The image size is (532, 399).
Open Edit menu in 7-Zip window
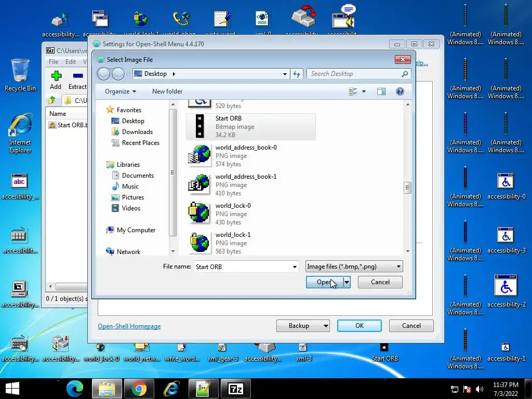(x=71, y=62)
